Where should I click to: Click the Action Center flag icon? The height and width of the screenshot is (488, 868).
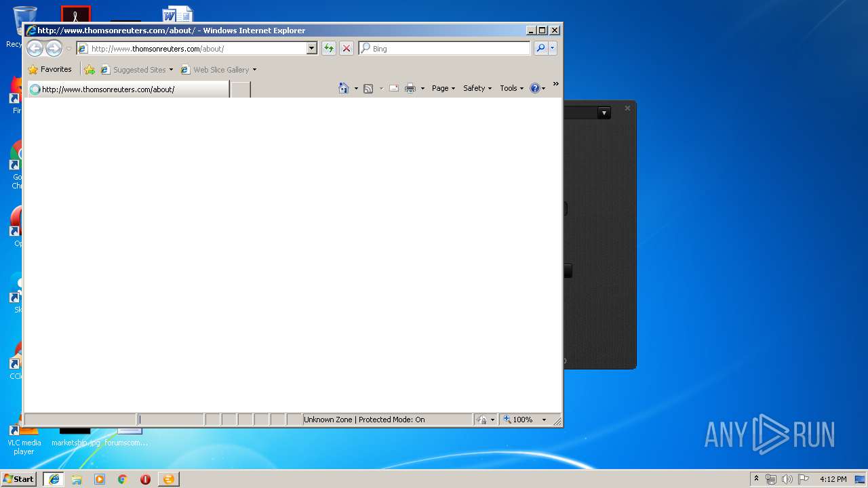804,479
